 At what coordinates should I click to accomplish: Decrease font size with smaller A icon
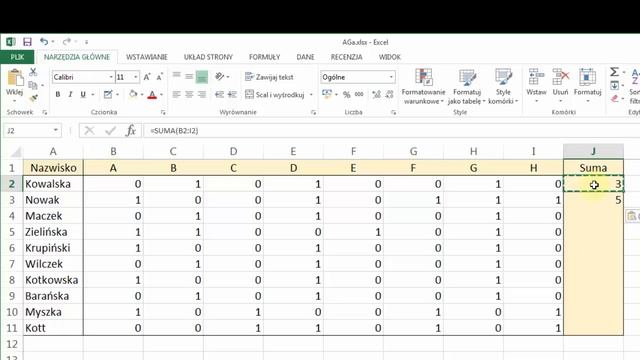(160, 77)
